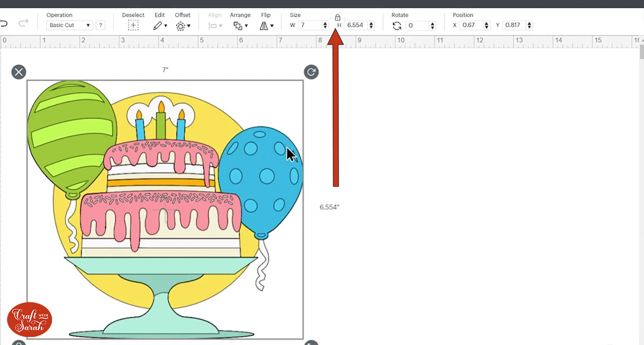Image resolution: width=644 pixels, height=345 pixels.
Task: Open the Basic Cut operation dropdown
Action: click(70, 25)
